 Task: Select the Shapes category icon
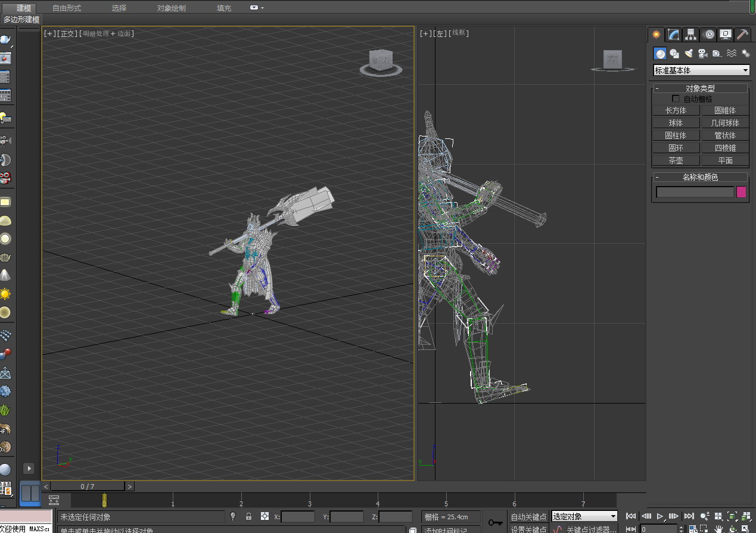pyautogui.click(x=674, y=54)
